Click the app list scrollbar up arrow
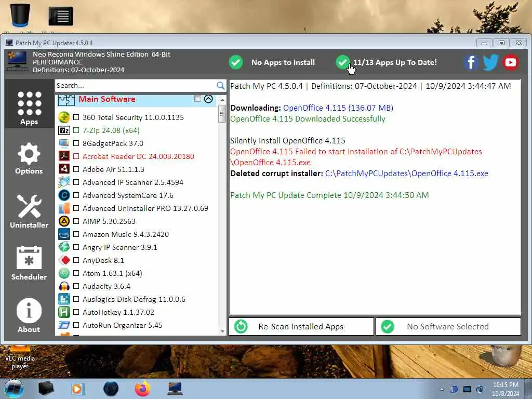 (222, 100)
